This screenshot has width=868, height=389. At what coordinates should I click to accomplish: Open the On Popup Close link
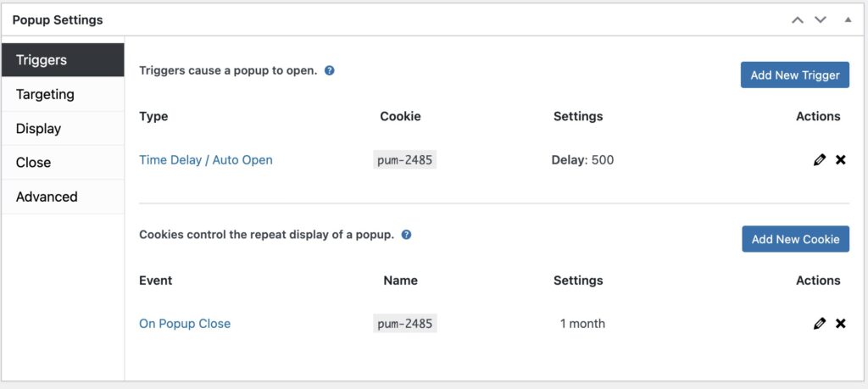click(x=185, y=324)
